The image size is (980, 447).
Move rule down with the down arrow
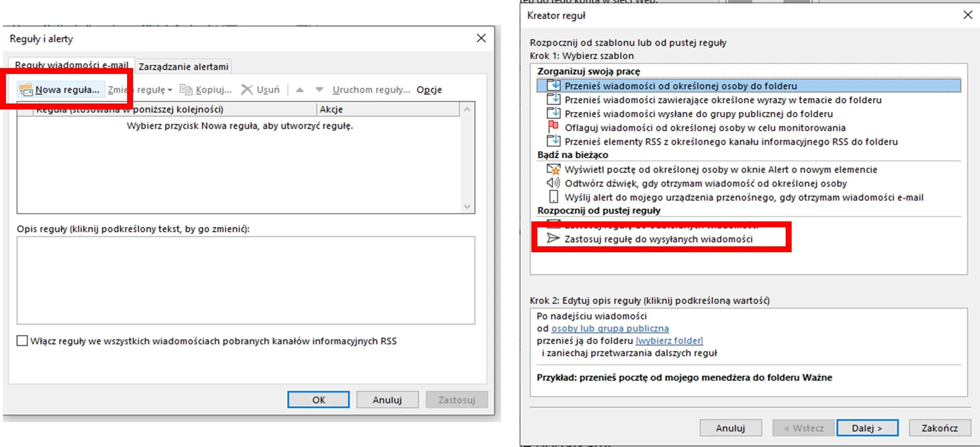(x=319, y=90)
